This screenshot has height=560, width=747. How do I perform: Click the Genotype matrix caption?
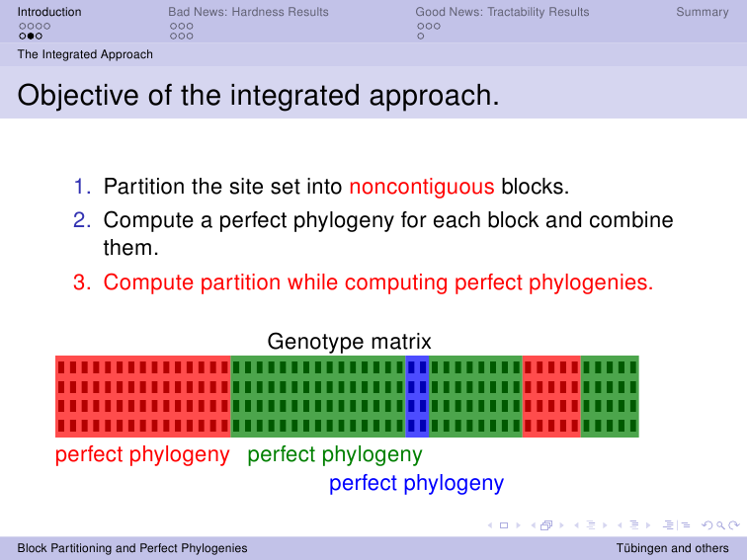tap(349, 342)
